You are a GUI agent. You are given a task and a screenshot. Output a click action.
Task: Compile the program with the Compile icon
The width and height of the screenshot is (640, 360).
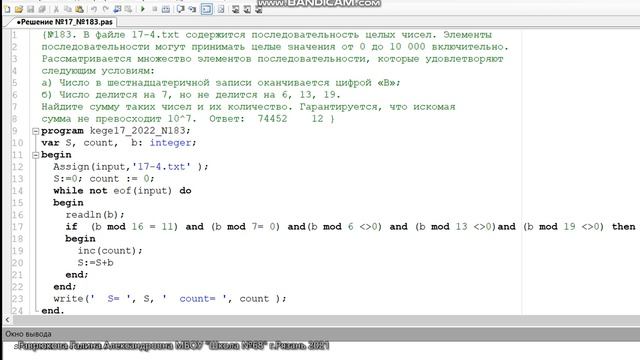[166, 9]
